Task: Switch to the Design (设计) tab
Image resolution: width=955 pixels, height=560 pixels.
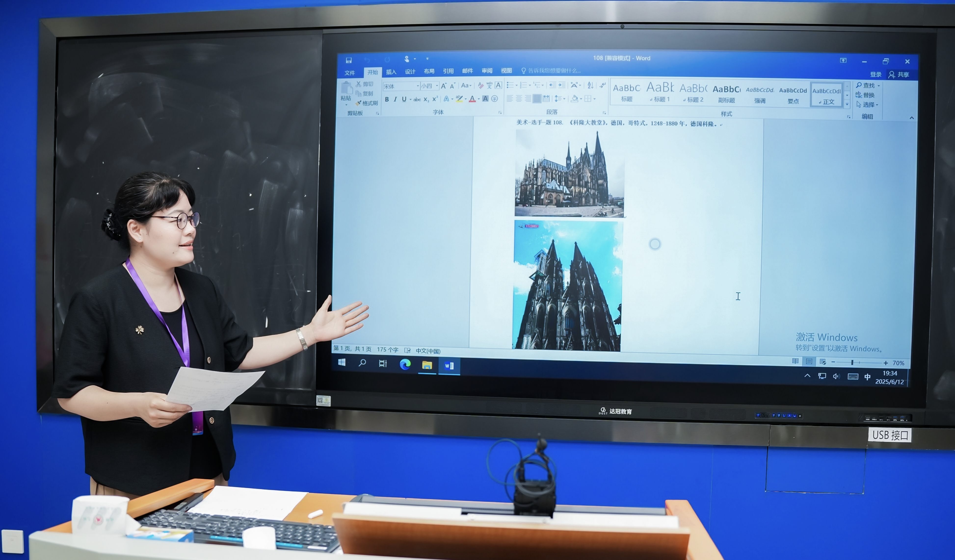Action: pyautogui.click(x=410, y=72)
